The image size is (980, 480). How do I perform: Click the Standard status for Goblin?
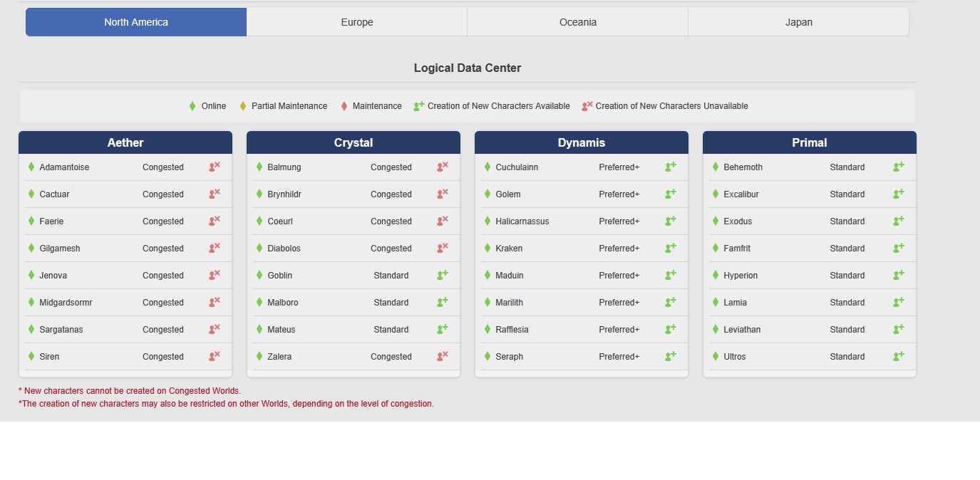pyautogui.click(x=391, y=276)
